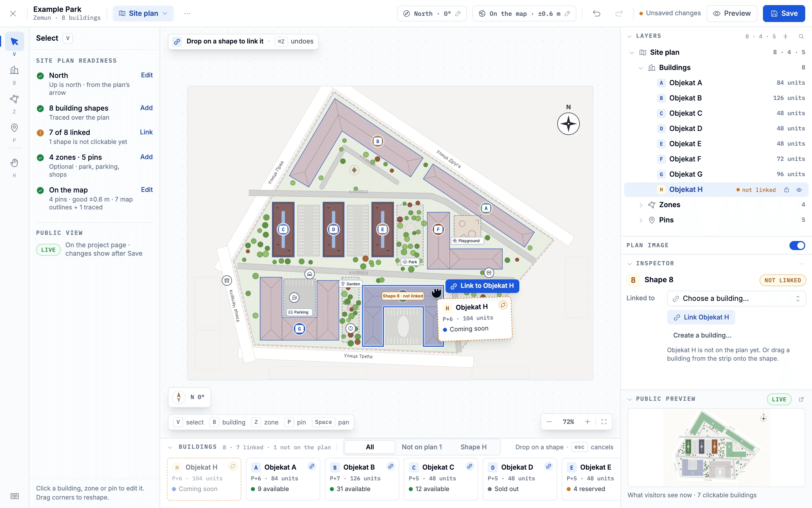This screenshot has width=812, height=508.
Task: Select the arrow Select tool
Action: tap(14, 42)
